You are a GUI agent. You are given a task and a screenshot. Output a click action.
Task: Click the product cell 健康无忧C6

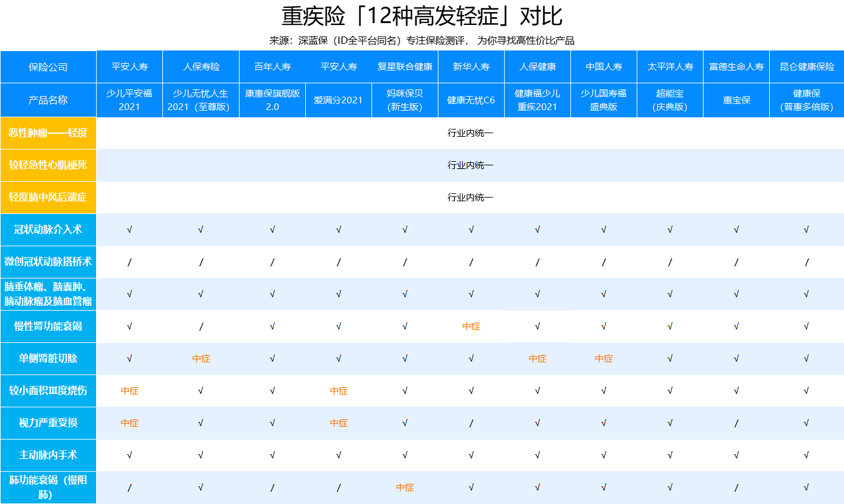[x=471, y=100]
